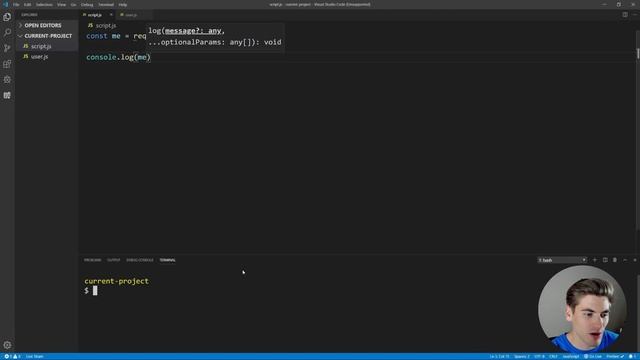Open the Debug menu
Viewport: 640px width, 360px height.
[x=87, y=4]
